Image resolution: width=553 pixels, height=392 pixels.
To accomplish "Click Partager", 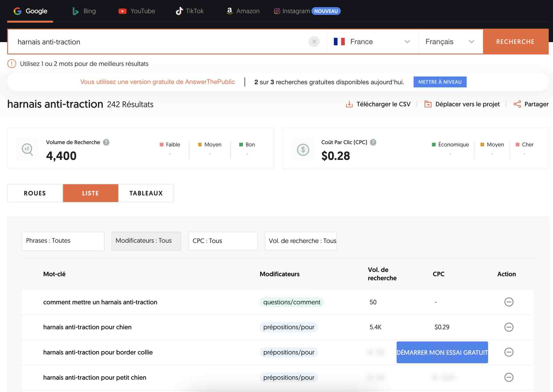I will [531, 104].
